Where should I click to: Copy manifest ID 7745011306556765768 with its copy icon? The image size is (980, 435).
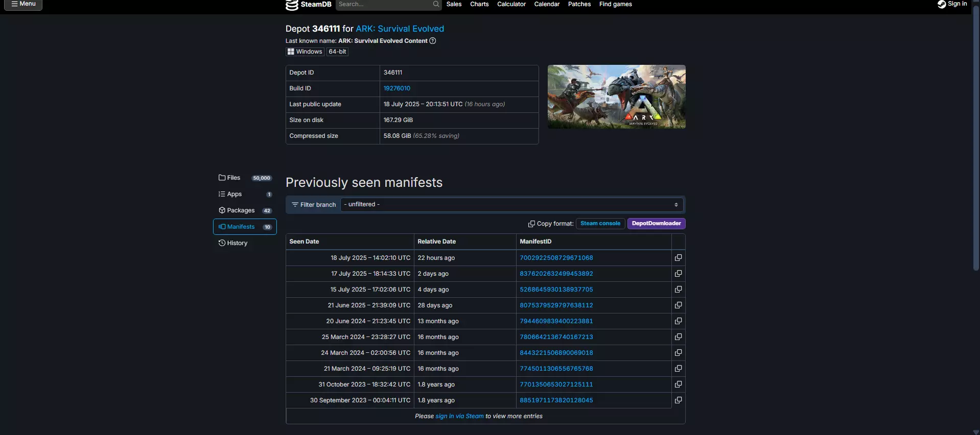tap(678, 369)
